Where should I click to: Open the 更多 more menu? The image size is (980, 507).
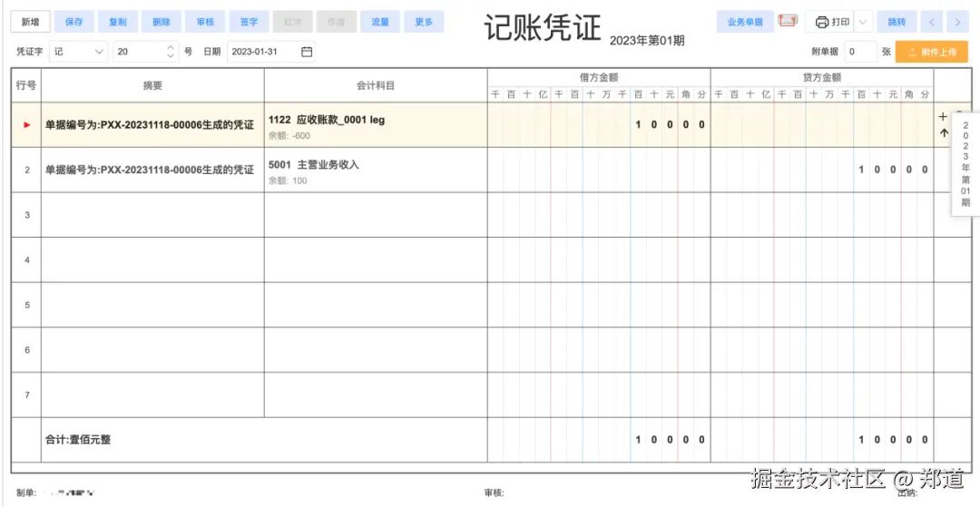point(424,22)
